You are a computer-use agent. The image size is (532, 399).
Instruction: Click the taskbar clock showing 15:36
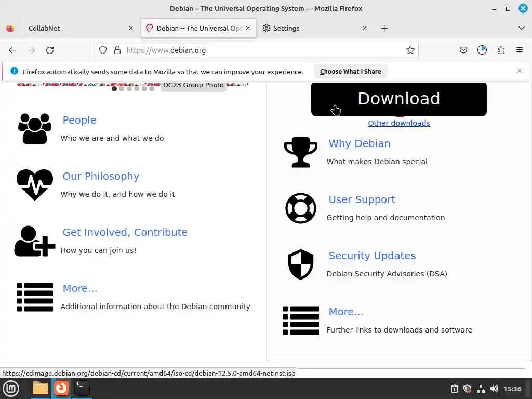(512, 389)
